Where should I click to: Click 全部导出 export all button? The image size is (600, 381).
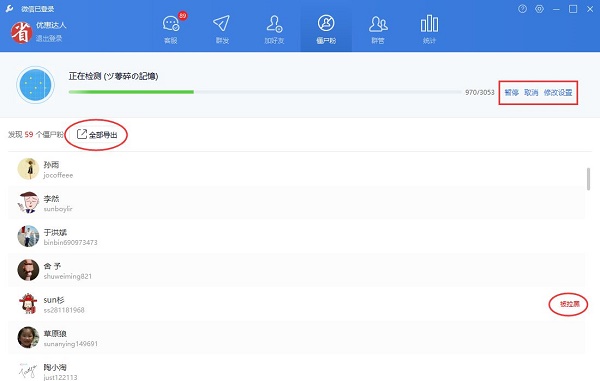coord(97,135)
